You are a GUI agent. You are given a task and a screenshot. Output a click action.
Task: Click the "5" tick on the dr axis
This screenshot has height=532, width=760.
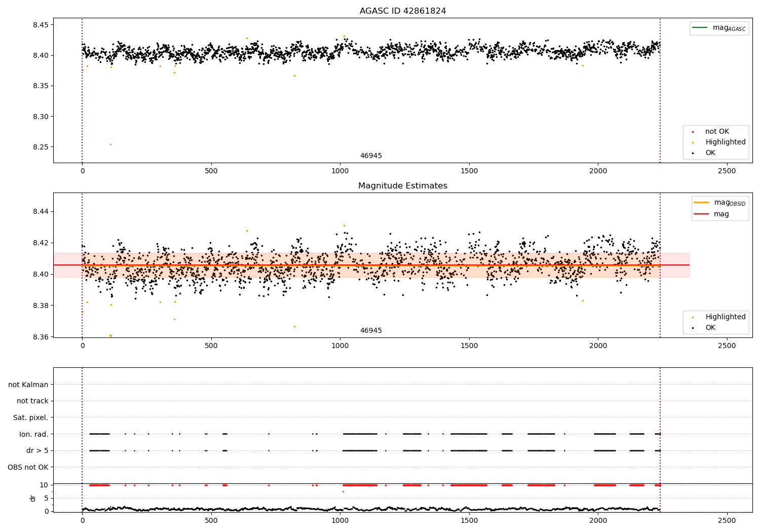[x=46, y=498]
